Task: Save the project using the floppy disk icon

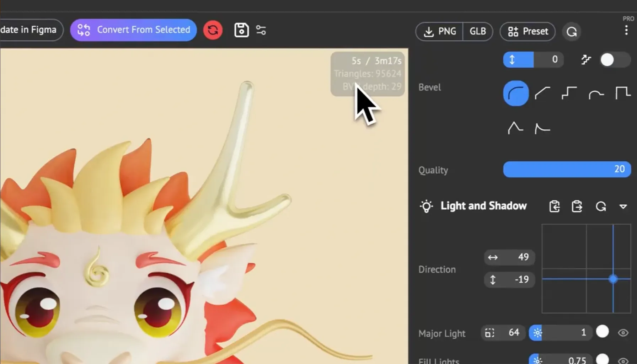Action: click(x=241, y=30)
